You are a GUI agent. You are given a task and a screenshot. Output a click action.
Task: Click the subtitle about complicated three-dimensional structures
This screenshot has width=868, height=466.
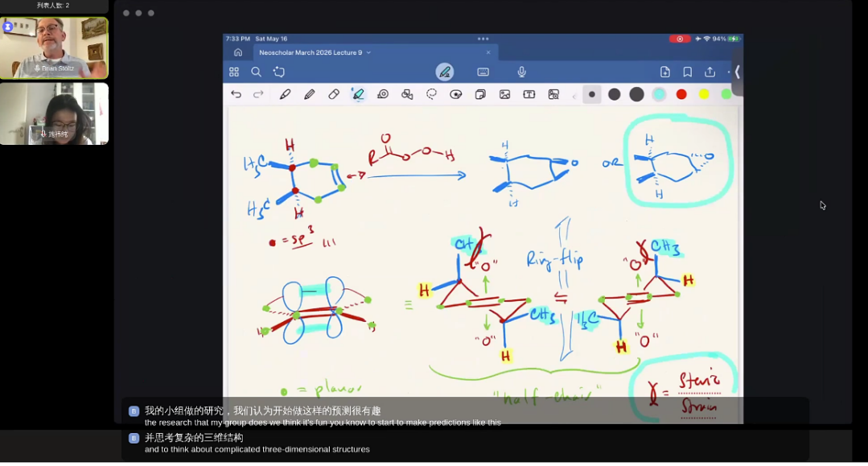coord(257,449)
